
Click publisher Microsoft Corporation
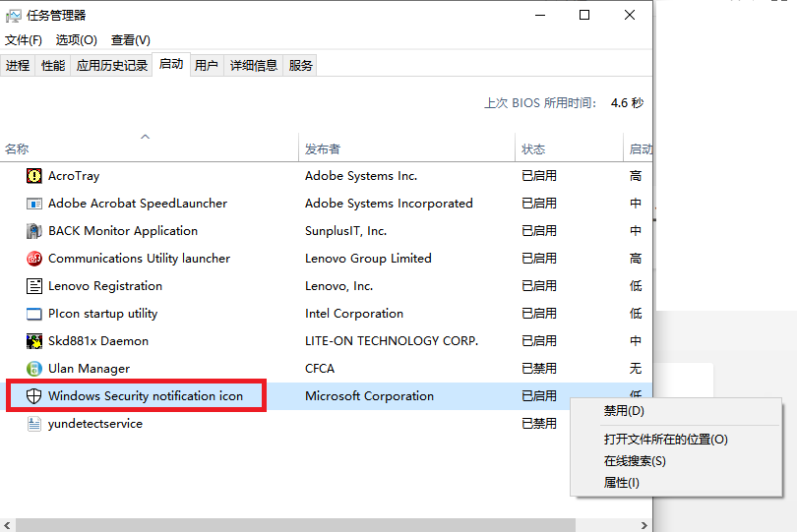point(370,396)
